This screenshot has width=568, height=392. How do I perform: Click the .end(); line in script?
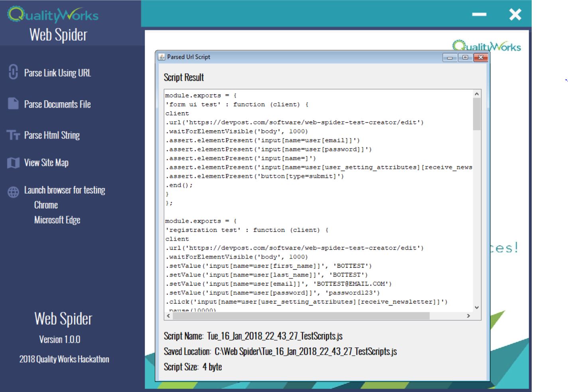coord(179,185)
